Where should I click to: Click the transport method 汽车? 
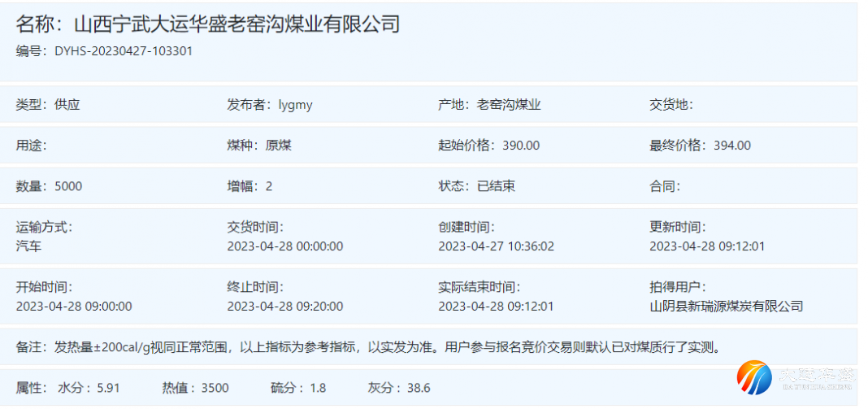coord(28,246)
